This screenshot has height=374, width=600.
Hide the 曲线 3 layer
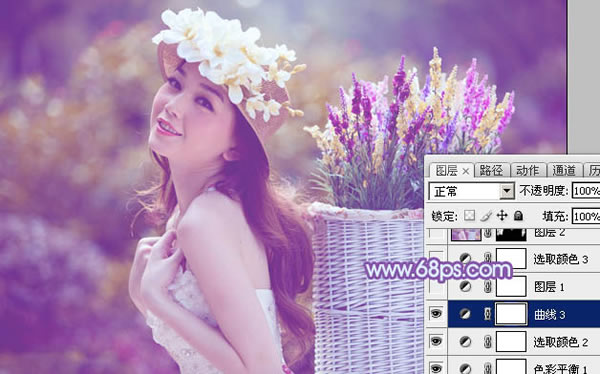[436, 314]
